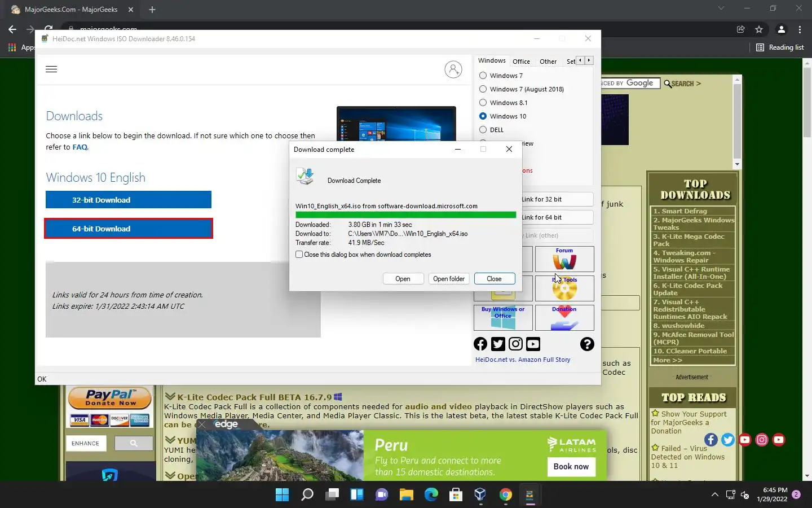Open Chrome tab search dropdown
The width and height of the screenshot is (812, 508).
click(x=721, y=8)
